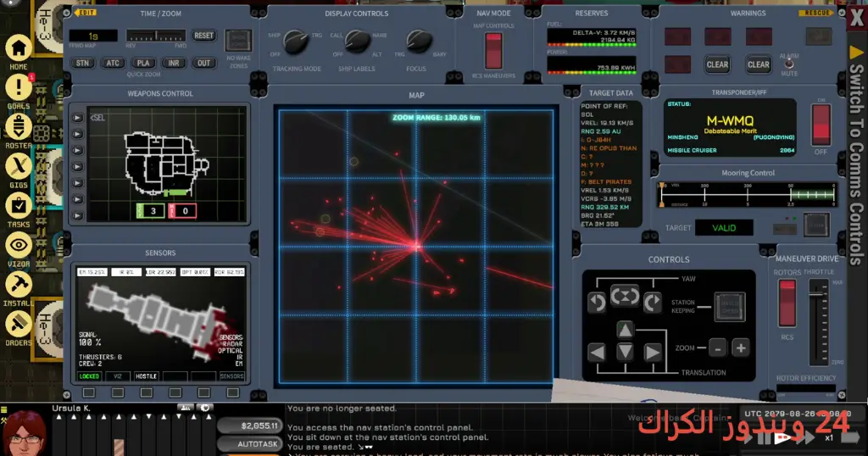Viewport: 868px width, 456px height.
Task: Select the STN quick zoom button
Action: tap(82, 63)
